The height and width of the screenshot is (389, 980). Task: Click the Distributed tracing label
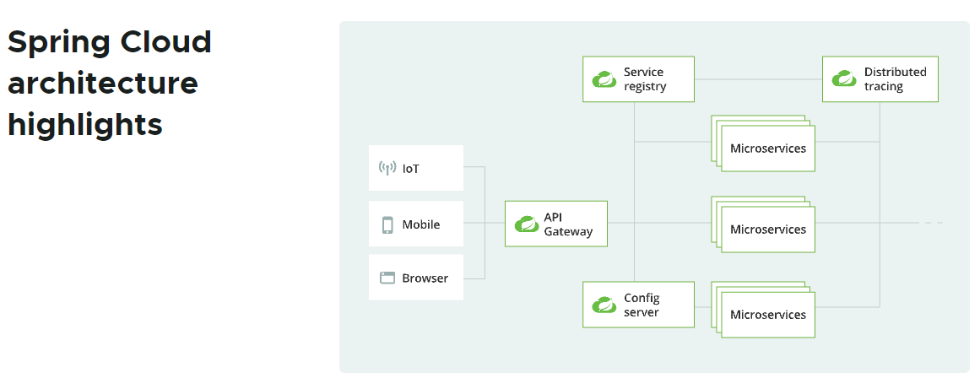click(895, 79)
